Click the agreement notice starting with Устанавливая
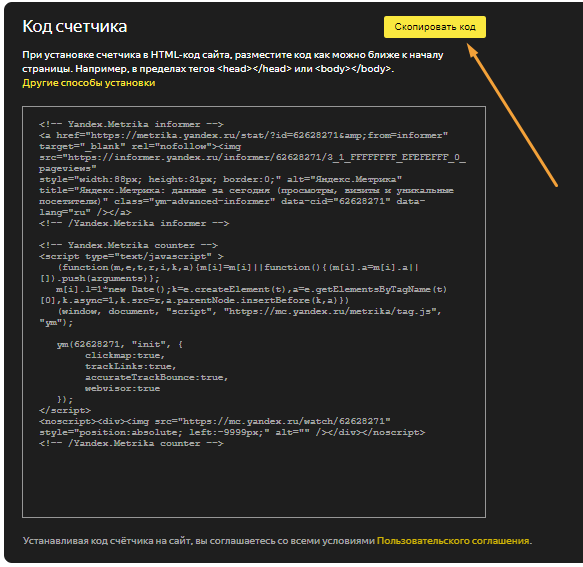 (x=277, y=540)
